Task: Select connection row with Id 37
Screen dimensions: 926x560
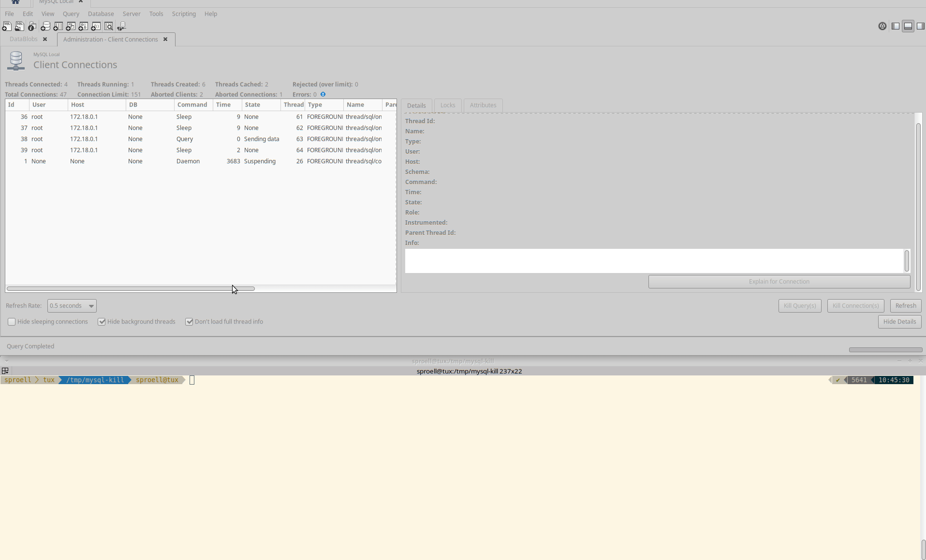Action: point(201,128)
